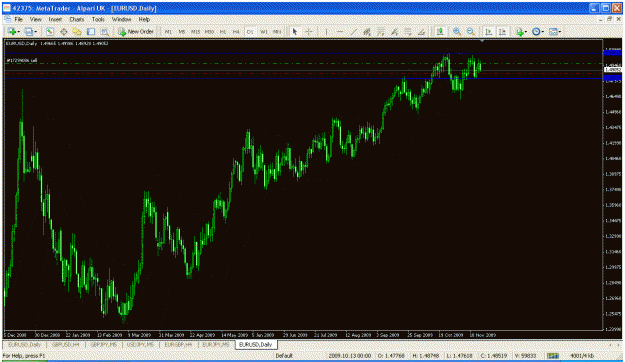Select the arrow cursor tool
This screenshot has width=625, height=362.
click(x=295, y=31)
